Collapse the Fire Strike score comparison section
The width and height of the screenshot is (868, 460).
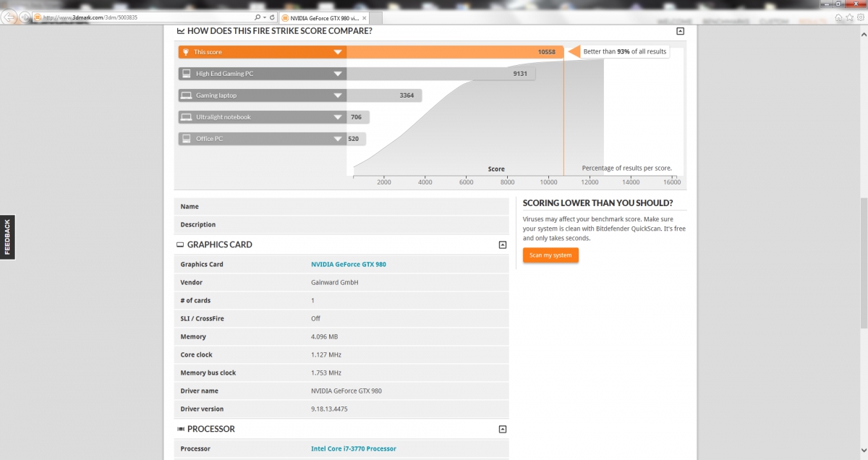coord(680,31)
